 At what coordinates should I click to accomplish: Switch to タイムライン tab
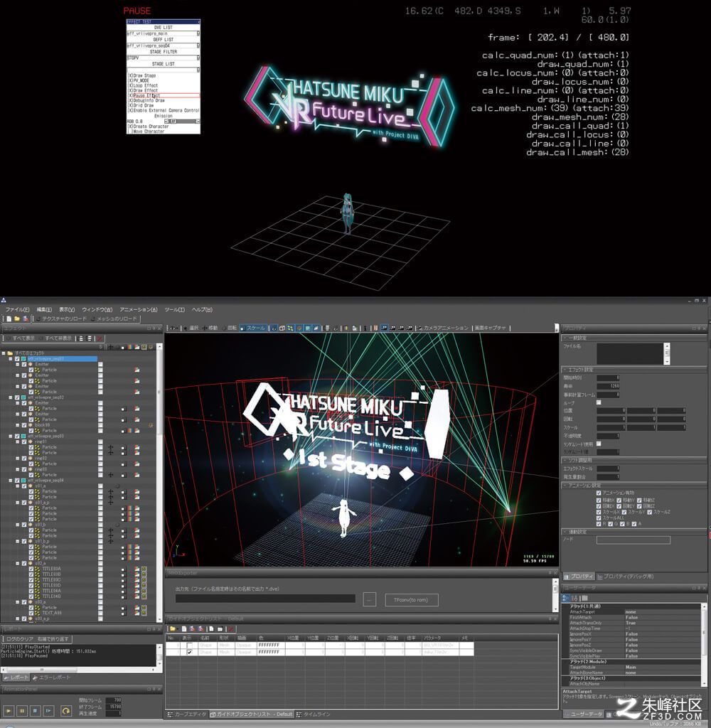click(314, 714)
